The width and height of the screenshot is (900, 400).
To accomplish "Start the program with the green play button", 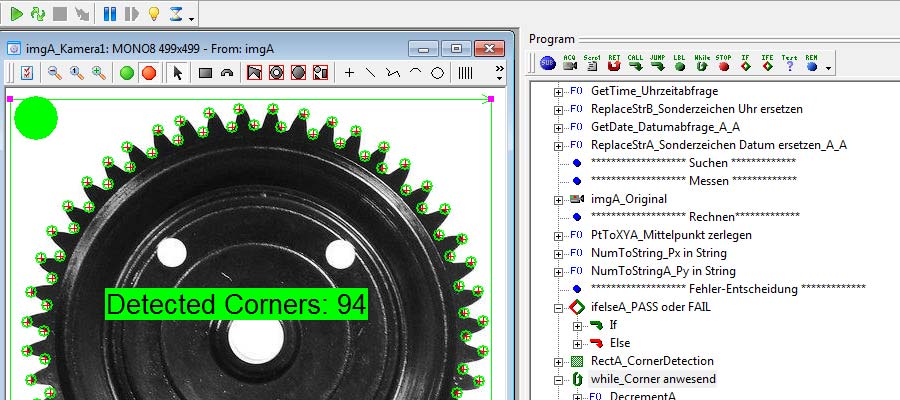I will point(17,14).
